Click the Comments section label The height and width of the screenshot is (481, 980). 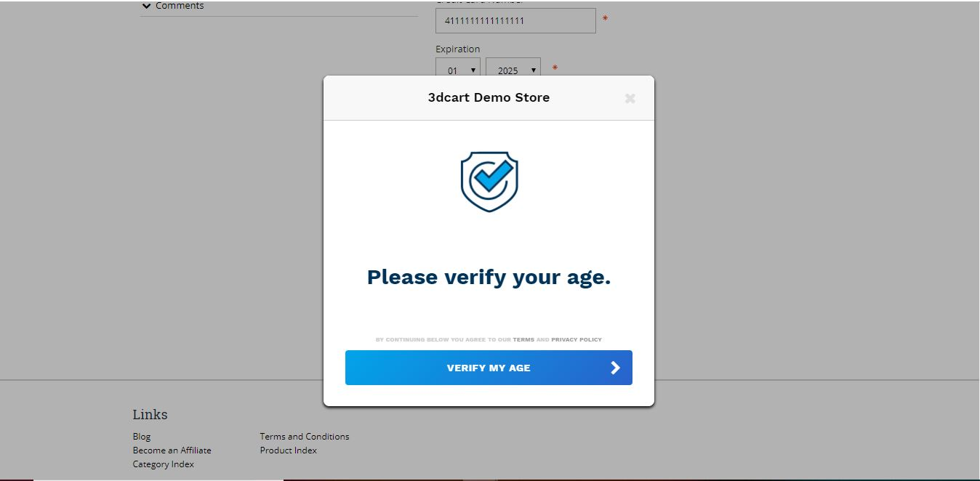180,6
